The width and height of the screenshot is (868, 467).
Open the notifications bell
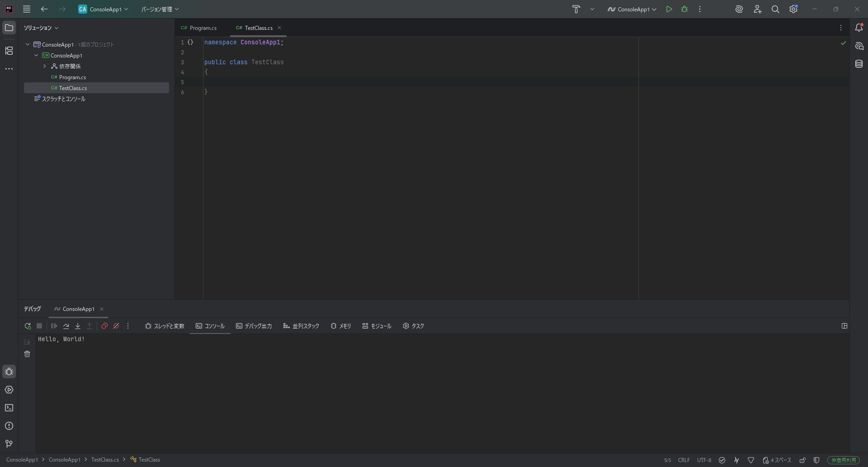[x=859, y=28]
